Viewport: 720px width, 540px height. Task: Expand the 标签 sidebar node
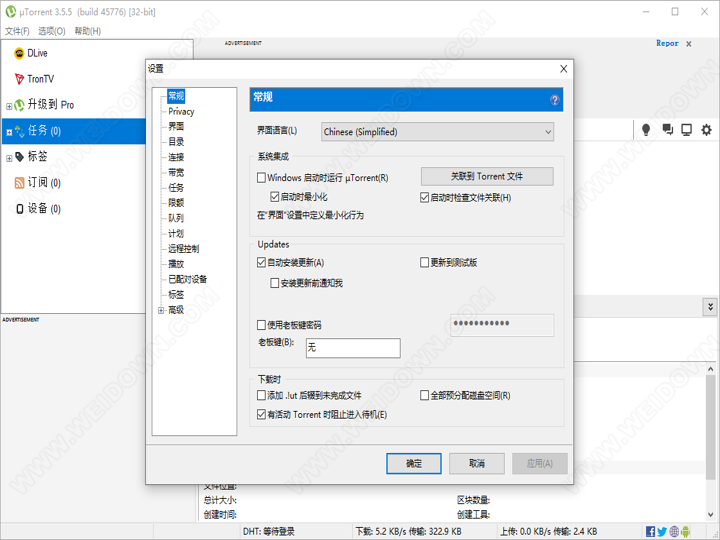click(9, 158)
